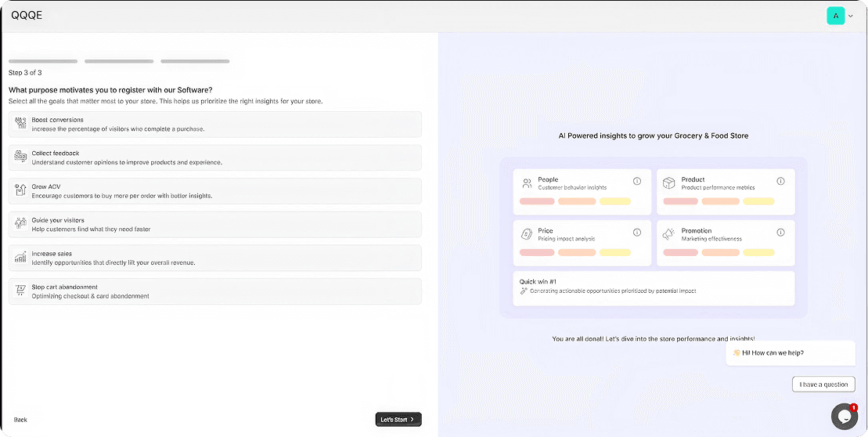Viewport: 868px width, 437px height.
Task: Open info for the People card
Action: point(636,181)
